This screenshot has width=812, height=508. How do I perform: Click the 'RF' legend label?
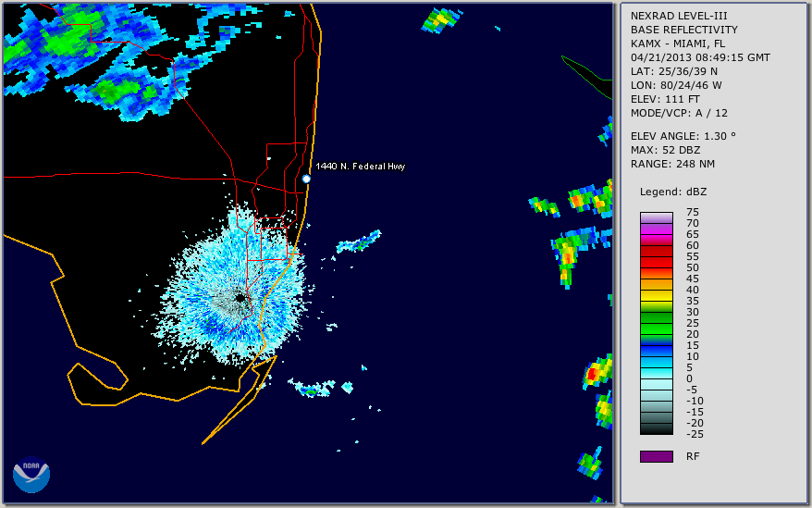click(693, 456)
